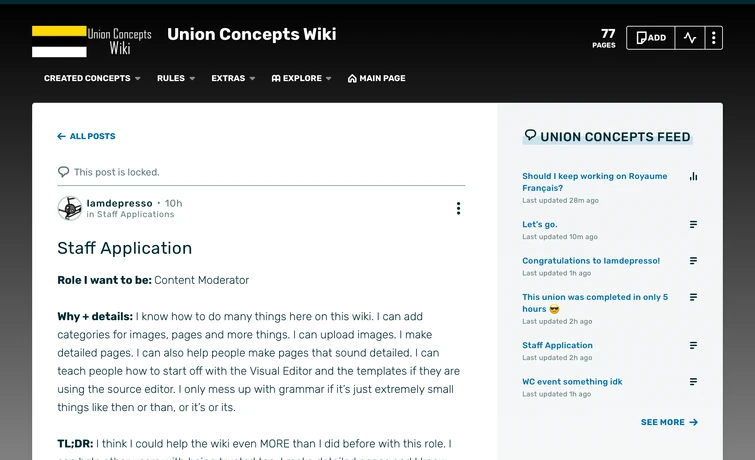Click the text icon beside Staff Application feed item
Image resolution: width=755 pixels, height=460 pixels.
(694, 345)
